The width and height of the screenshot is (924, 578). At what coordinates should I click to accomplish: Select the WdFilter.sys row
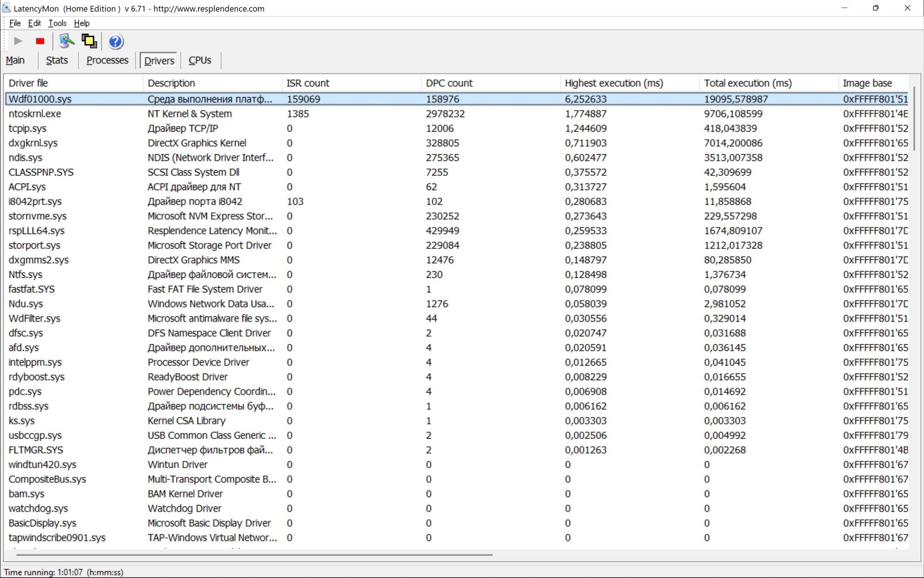click(x=457, y=318)
